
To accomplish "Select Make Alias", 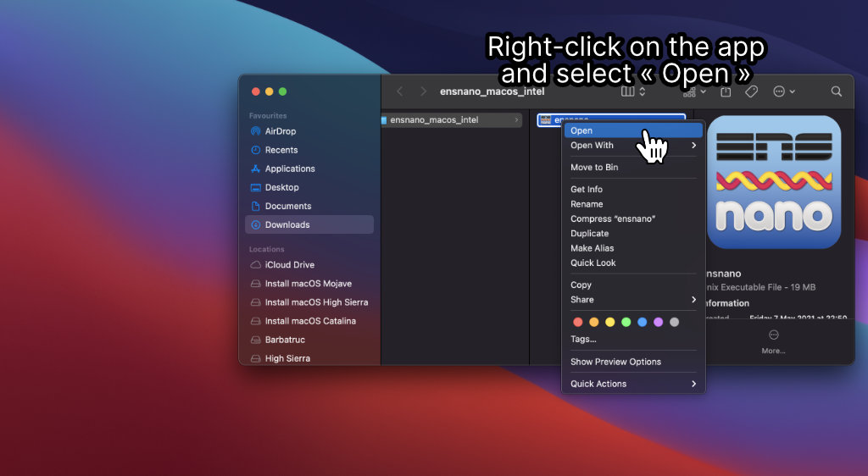I will coord(632,248).
